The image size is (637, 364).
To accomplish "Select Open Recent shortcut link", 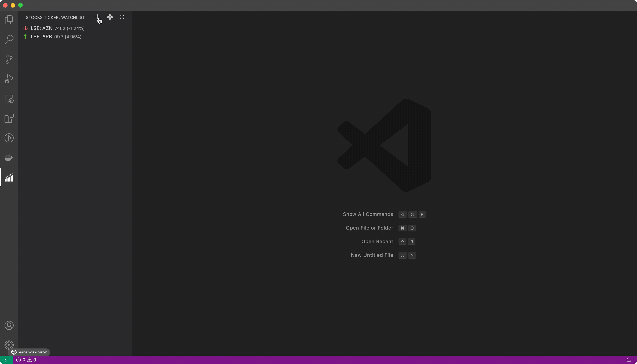I will pos(377,241).
